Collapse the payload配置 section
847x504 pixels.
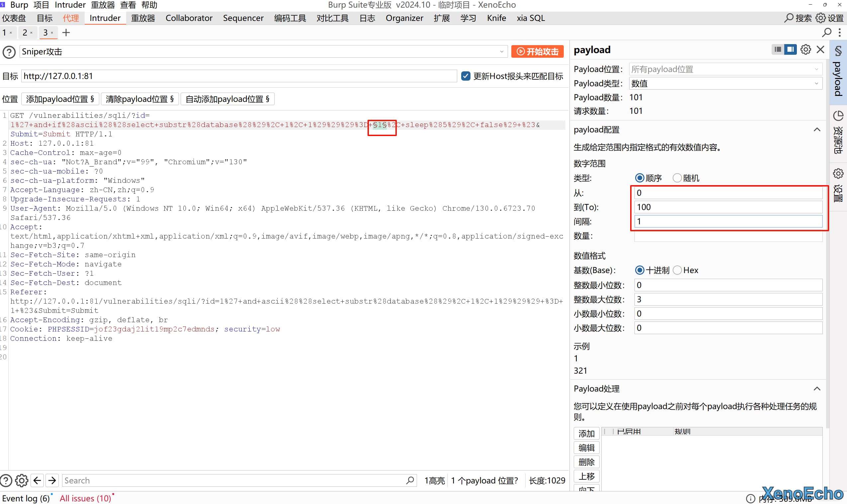pos(817,130)
